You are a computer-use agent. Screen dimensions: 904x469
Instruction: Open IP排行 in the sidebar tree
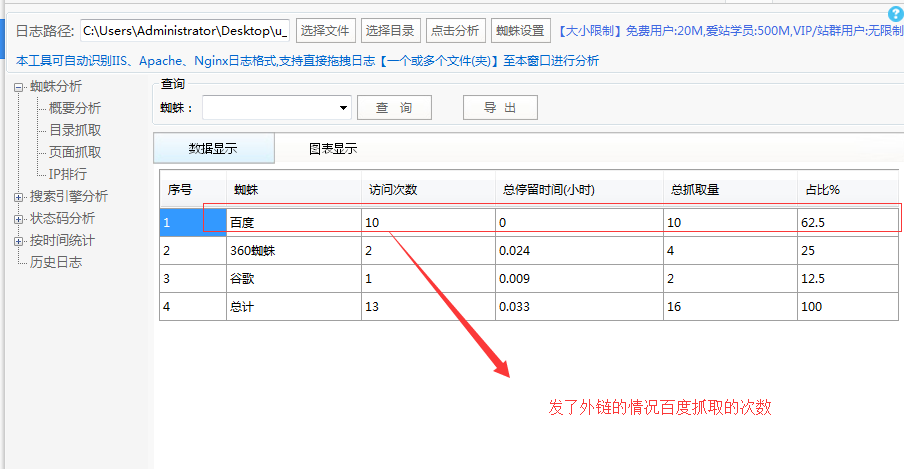tap(68, 174)
